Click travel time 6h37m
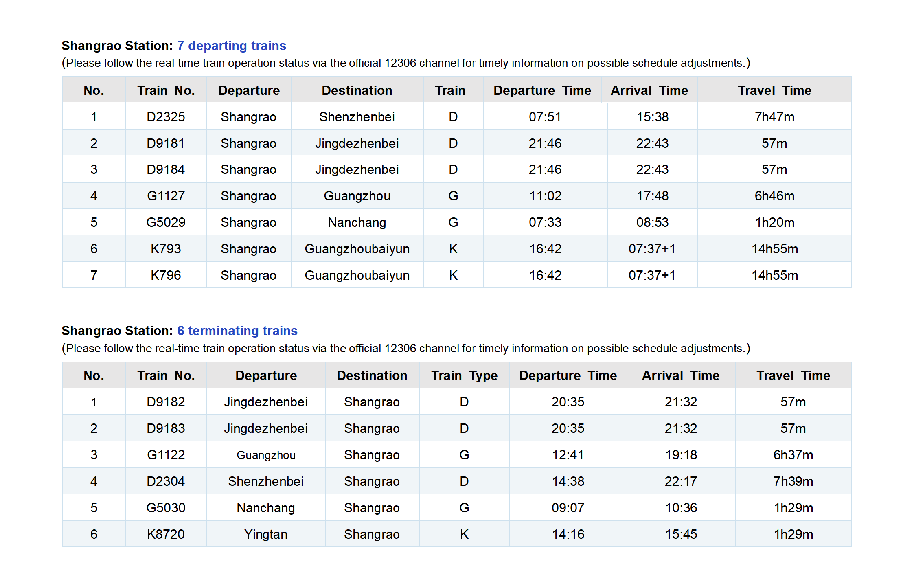The width and height of the screenshot is (914, 588). [793, 455]
